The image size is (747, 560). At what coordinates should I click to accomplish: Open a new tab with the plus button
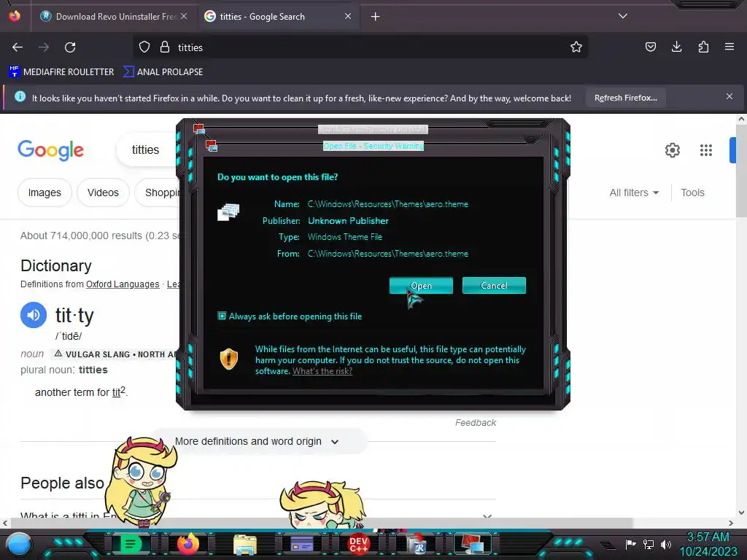tap(376, 17)
